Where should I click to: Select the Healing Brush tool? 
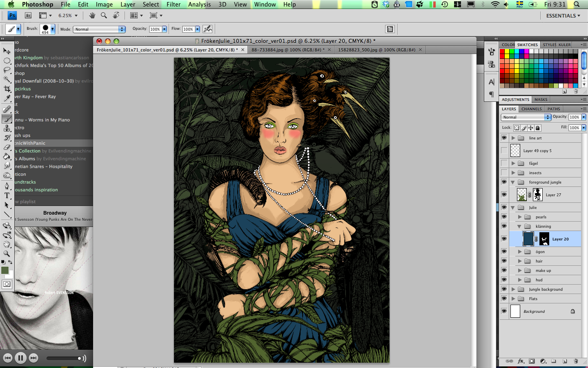pos(7,110)
